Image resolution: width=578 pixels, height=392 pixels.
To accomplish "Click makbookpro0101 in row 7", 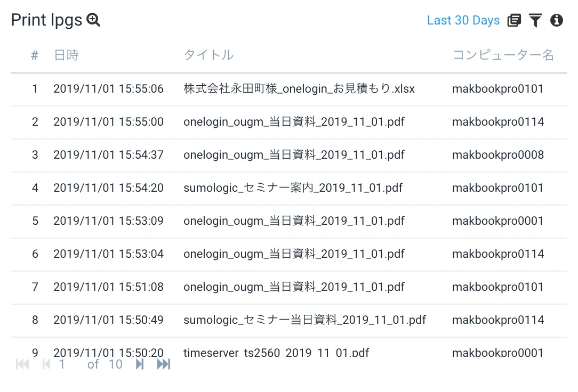I will click(x=497, y=287).
